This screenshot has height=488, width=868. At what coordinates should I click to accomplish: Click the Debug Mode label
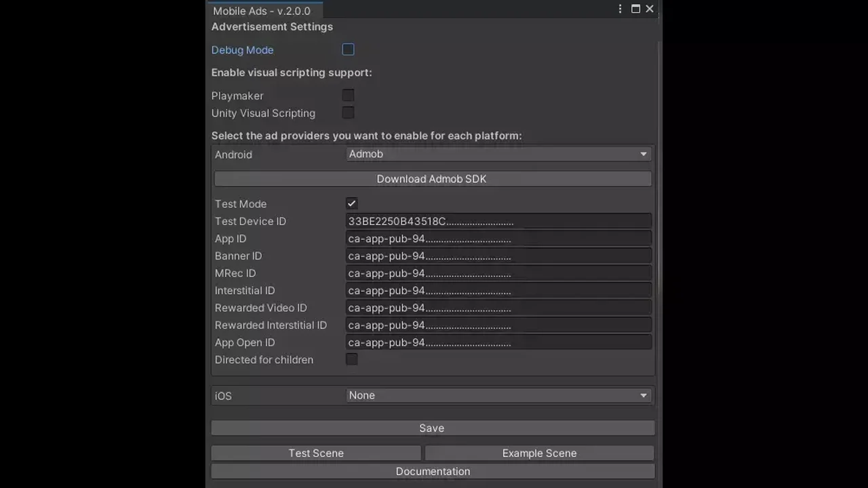tap(242, 50)
